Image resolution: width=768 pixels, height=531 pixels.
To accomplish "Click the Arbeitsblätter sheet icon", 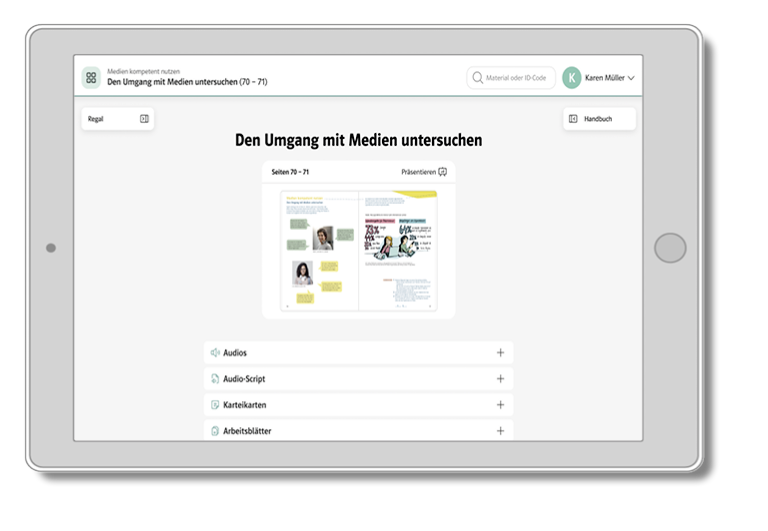I will [215, 431].
